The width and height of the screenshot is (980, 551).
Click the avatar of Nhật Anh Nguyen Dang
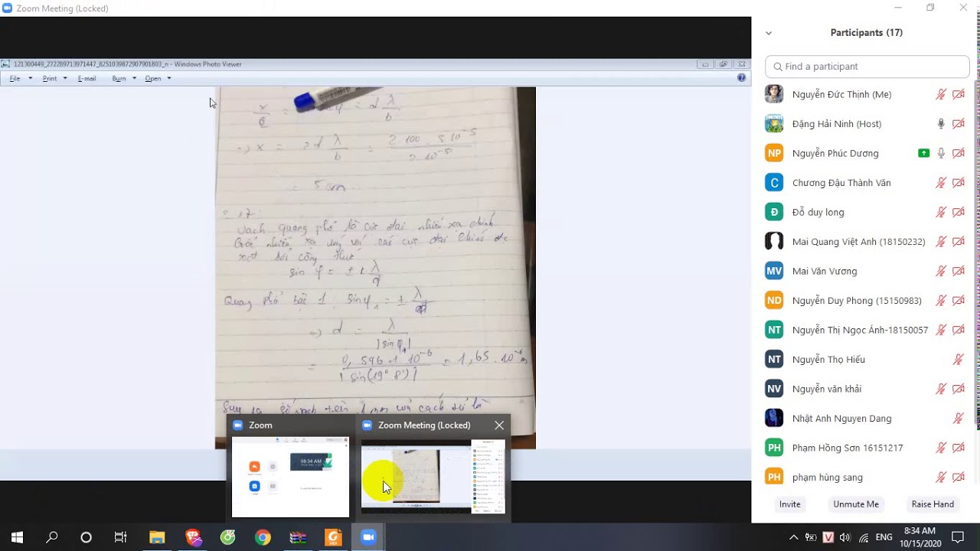pyautogui.click(x=774, y=418)
